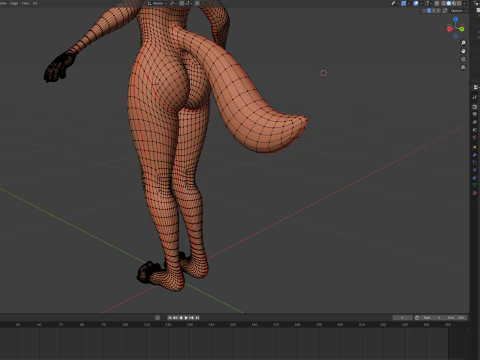Viewport: 480px width, 360px height.
Task: Open the Face menu in viewport header
Action: [x=25, y=3]
